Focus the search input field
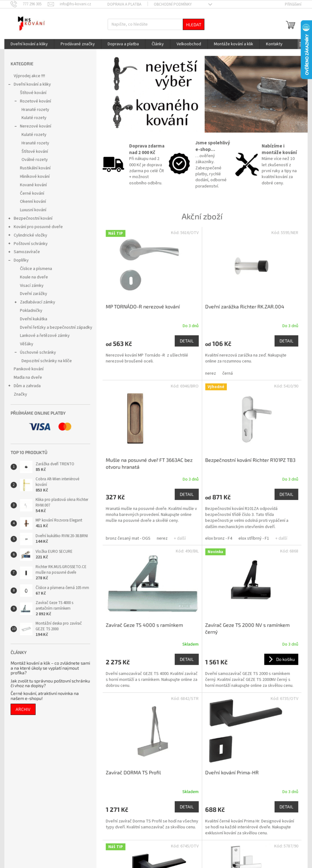The width and height of the screenshot is (312, 868). [145, 25]
